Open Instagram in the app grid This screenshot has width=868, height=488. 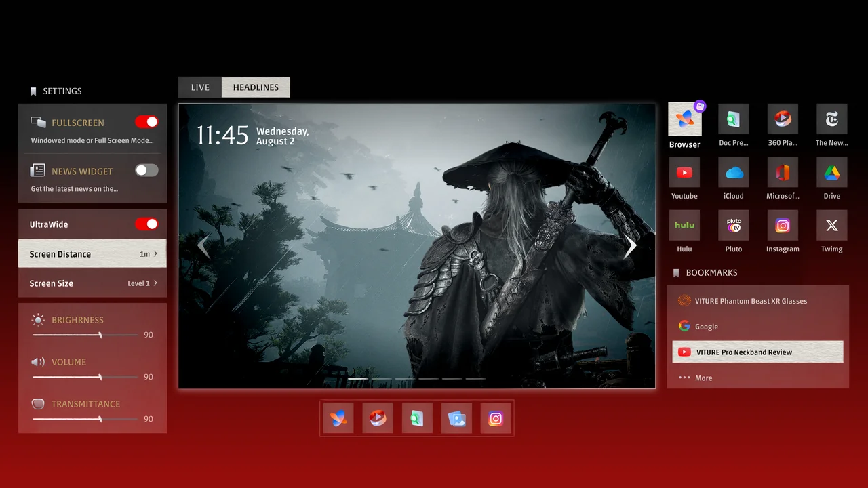pyautogui.click(x=783, y=225)
